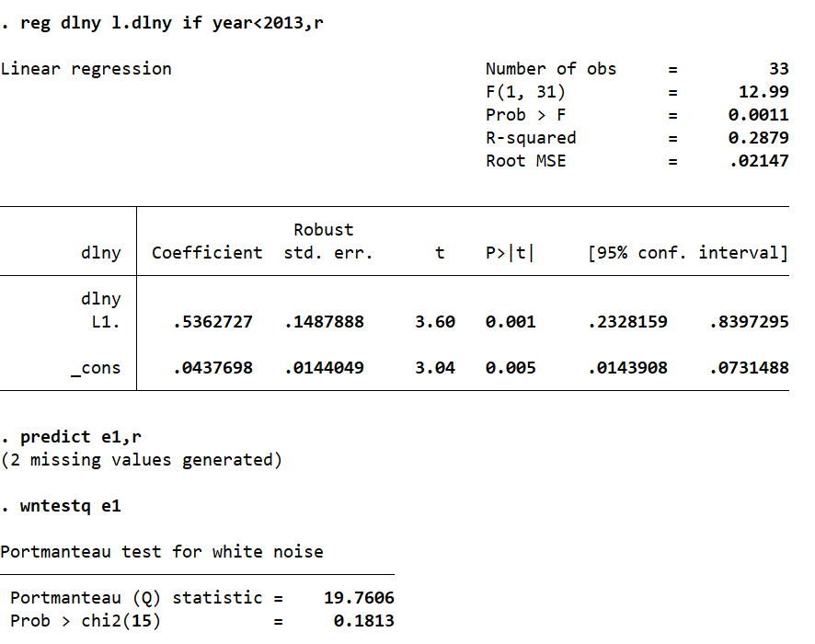Click the 'std. err.' column header
The height and width of the screenshot is (644, 815).
pos(328,253)
